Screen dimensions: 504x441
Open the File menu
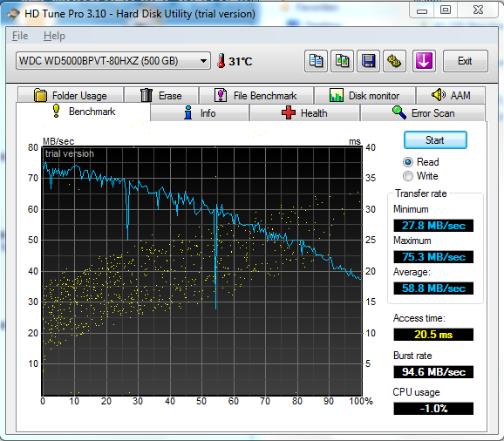[20, 36]
